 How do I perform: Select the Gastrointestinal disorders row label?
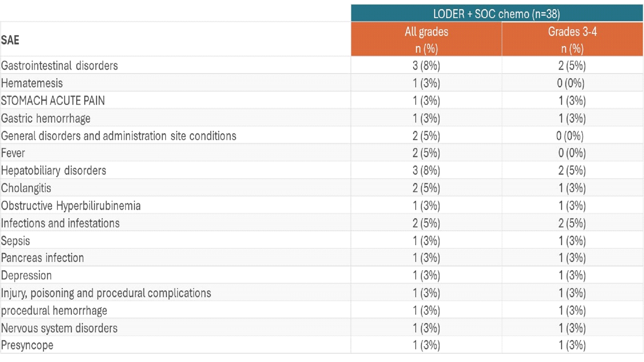pyautogui.click(x=59, y=65)
